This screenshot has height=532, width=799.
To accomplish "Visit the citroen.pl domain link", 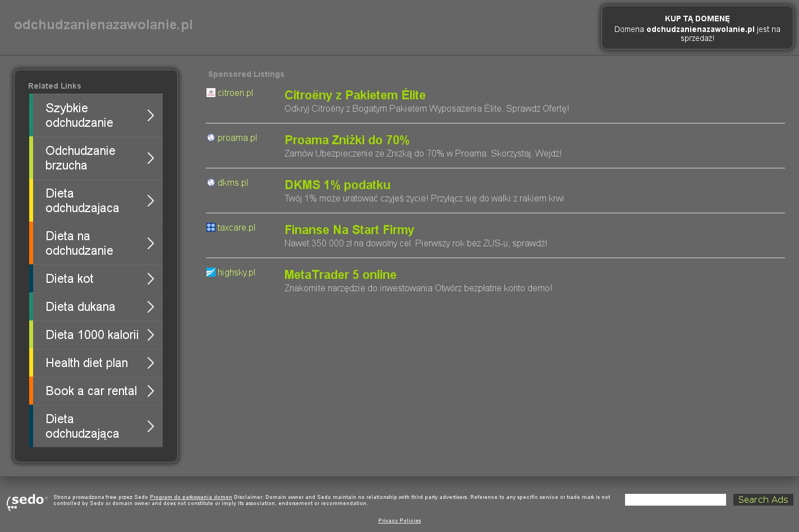I will (x=235, y=93).
